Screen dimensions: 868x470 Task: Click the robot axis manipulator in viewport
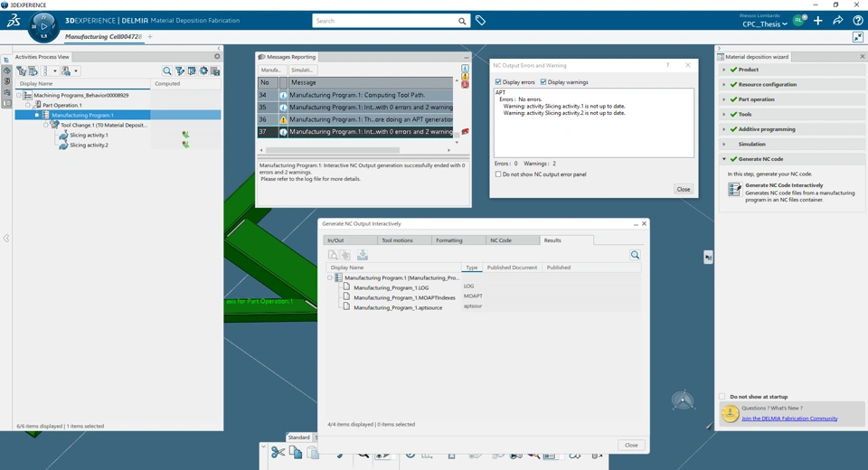(x=683, y=399)
